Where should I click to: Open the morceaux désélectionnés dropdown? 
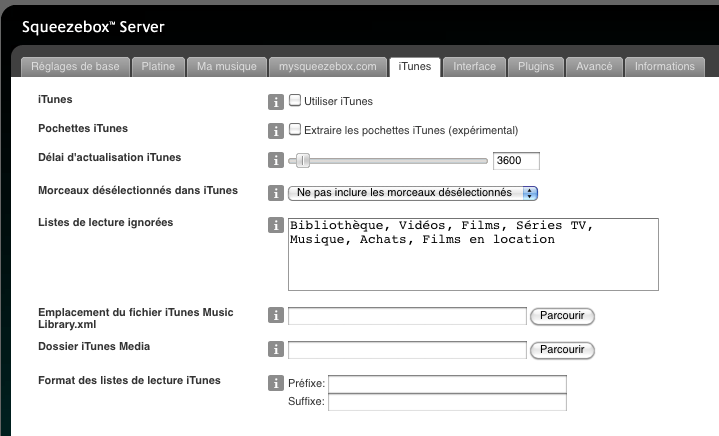click(413, 193)
